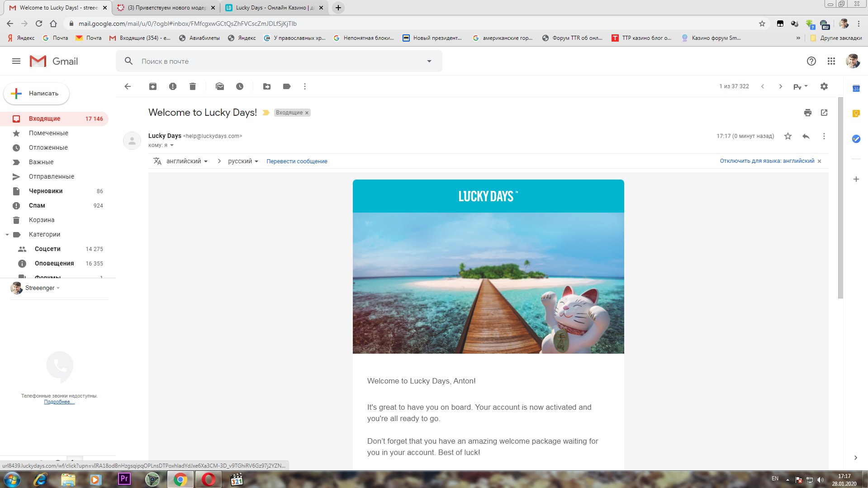Star the Lucky Days message
Viewport: 868px width, 488px height.
[788, 136]
